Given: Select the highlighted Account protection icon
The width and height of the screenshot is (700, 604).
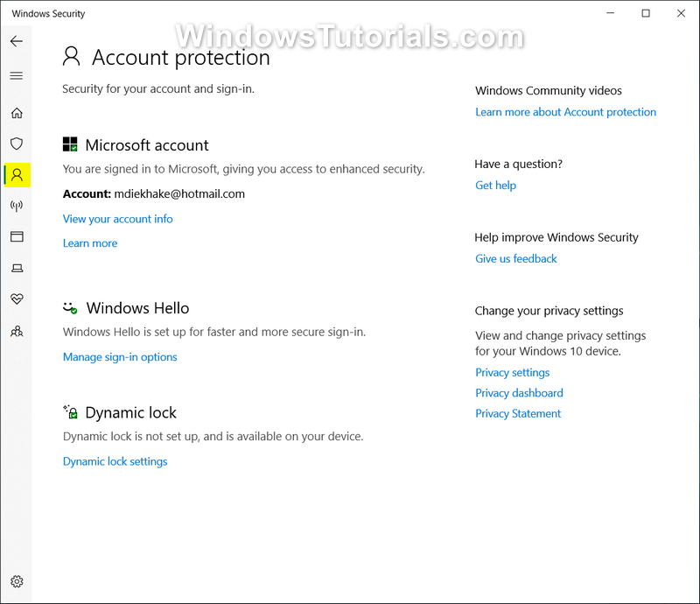Looking at the screenshot, I should pyautogui.click(x=17, y=174).
